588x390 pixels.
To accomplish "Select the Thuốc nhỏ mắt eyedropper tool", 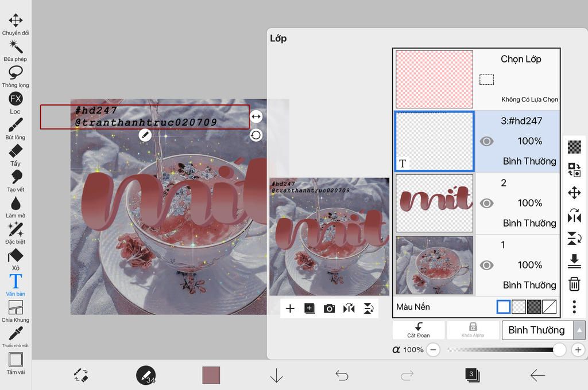I will click(x=16, y=337).
